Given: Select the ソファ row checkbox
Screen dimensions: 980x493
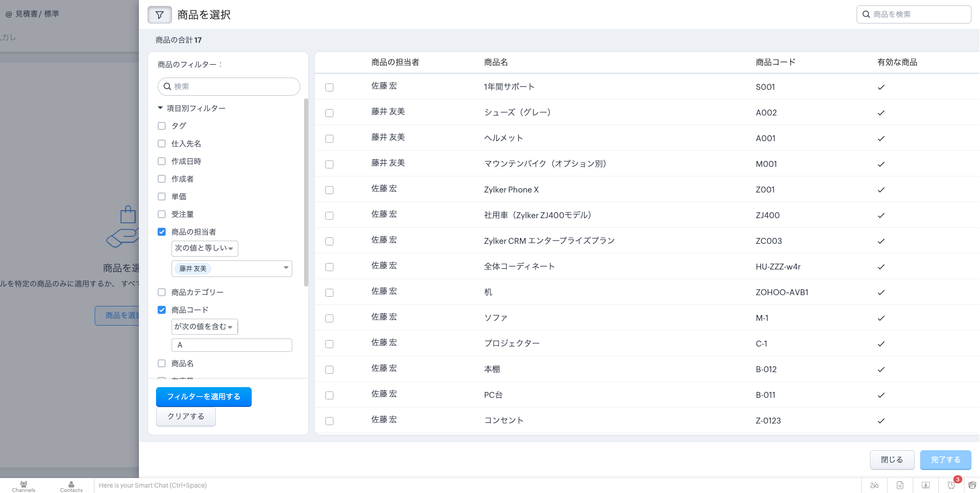Looking at the screenshot, I should 330,318.
